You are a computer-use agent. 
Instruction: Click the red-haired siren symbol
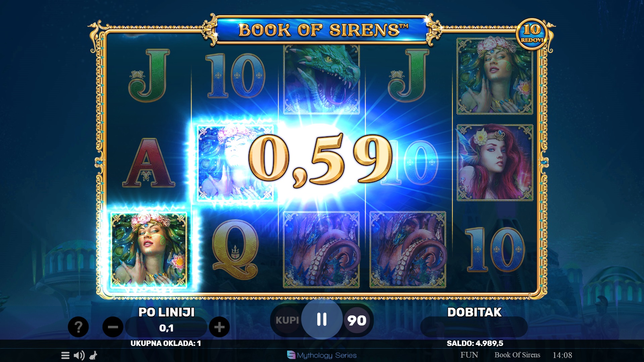[x=495, y=163]
